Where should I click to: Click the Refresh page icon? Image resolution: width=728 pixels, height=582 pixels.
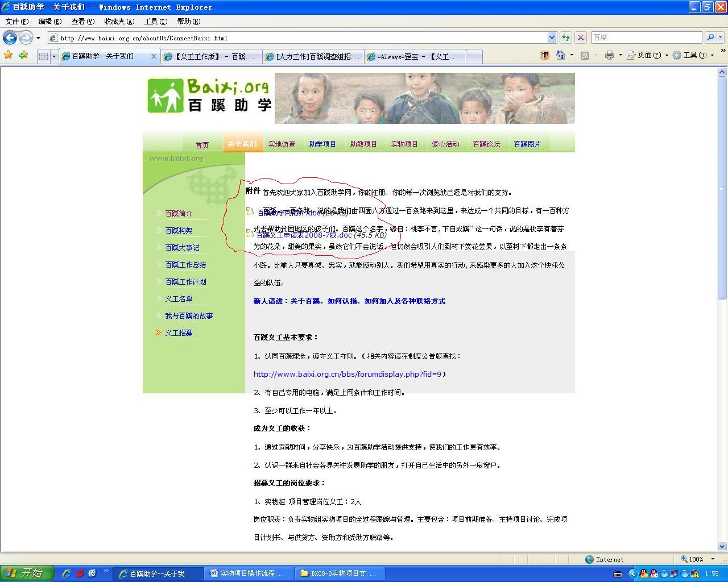click(565, 38)
